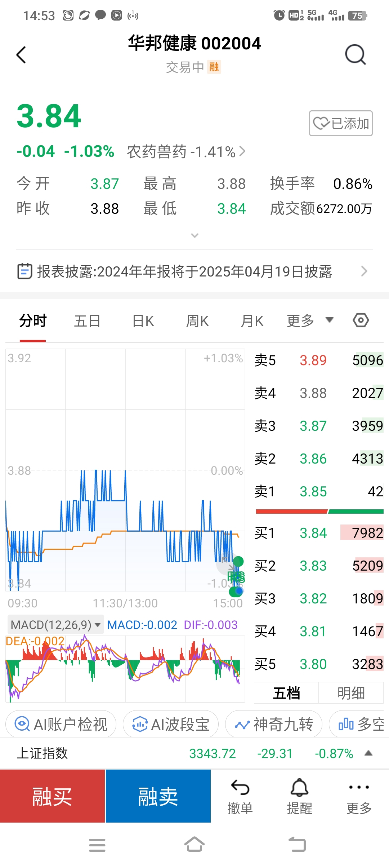
Task: Tap the 融 margin trading badge
Action: 214,67
